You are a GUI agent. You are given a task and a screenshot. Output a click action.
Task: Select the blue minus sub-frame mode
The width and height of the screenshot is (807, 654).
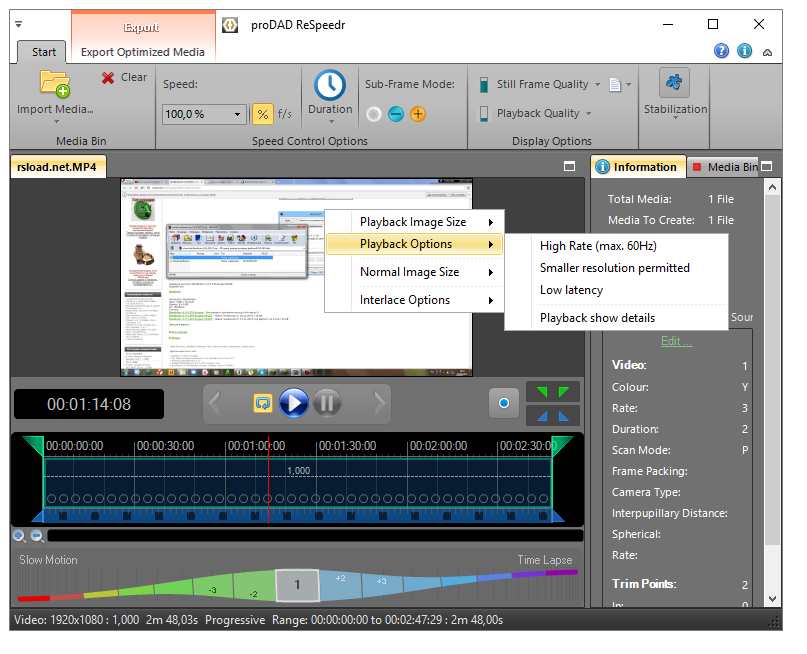396,114
